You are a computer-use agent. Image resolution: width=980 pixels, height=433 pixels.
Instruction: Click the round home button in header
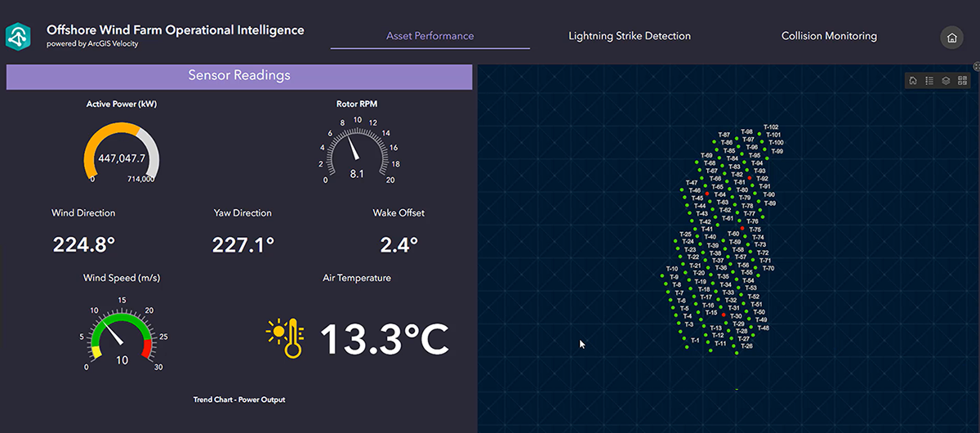pyautogui.click(x=951, y=38)
